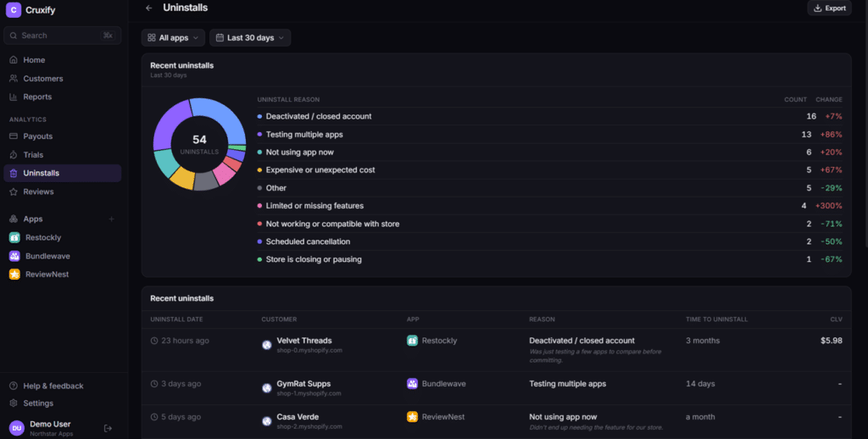Click the $5.98 CLV value
The height and width of the screenshot is (439, 868).
point(832,341)
